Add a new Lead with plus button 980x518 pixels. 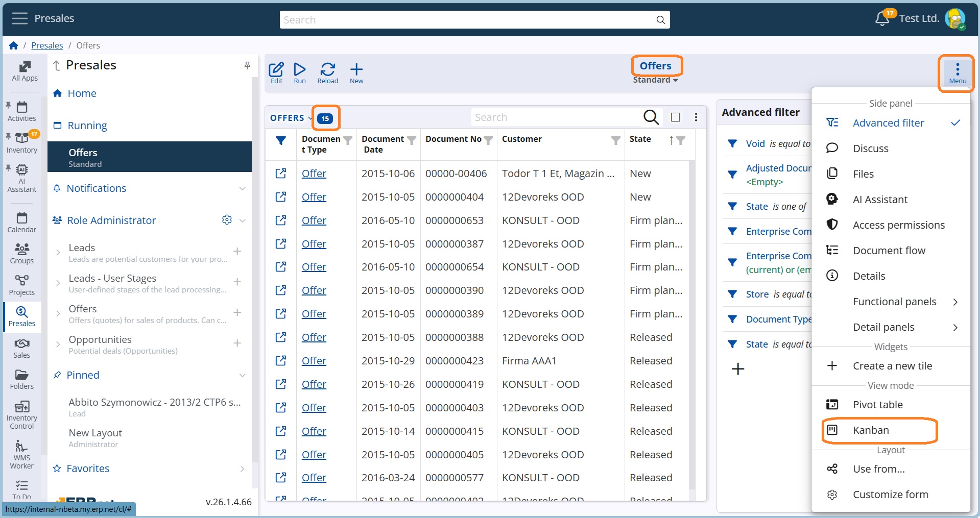click(x=237, y=251)
